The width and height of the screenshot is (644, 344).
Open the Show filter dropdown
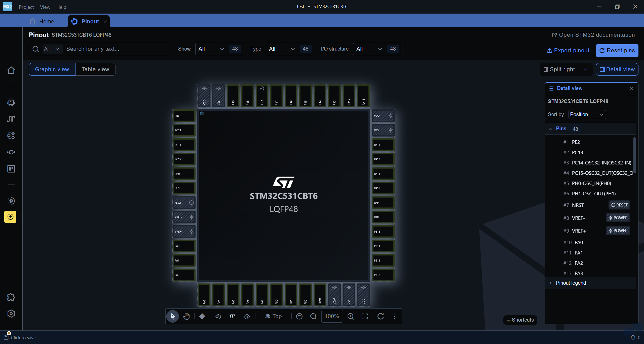(211, 49)
